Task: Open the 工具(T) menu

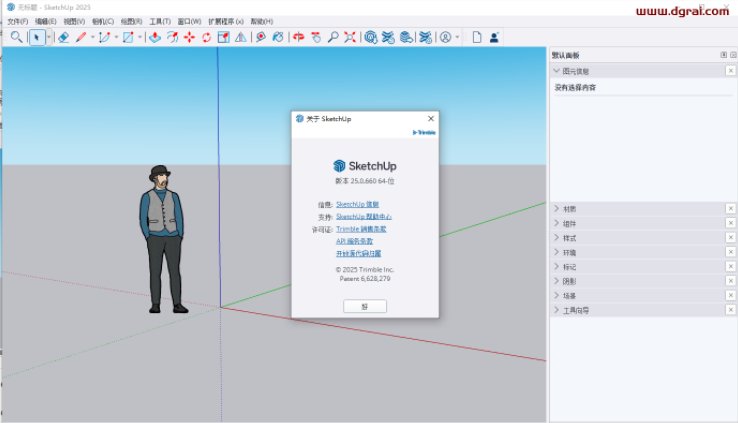Action: pos(160,22)
